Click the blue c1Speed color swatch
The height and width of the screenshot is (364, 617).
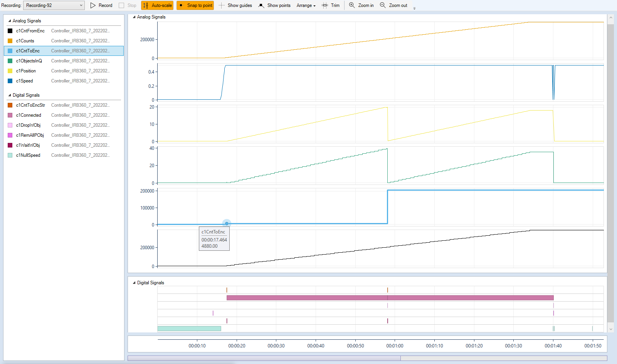(10, 81)
